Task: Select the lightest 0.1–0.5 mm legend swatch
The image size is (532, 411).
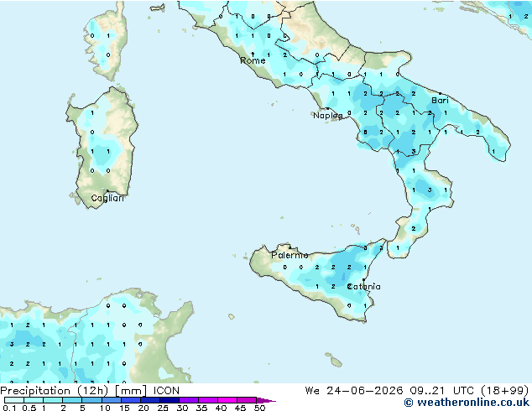Action: tap(14, 400)
